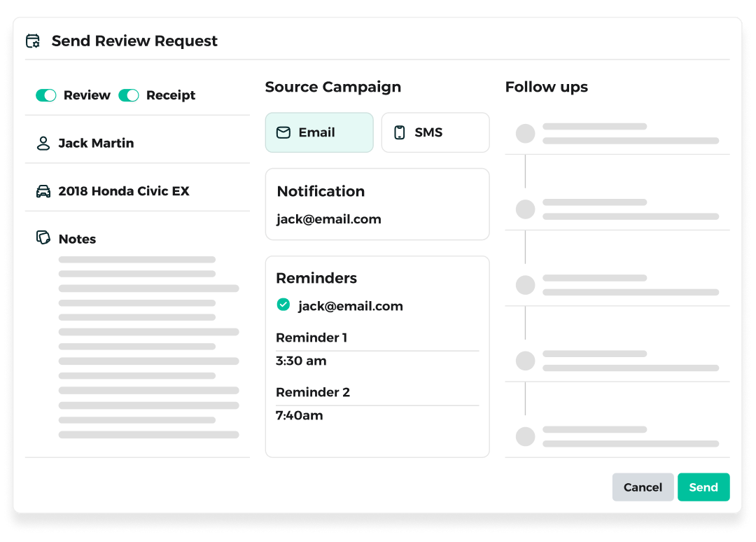Click the first follow-up timeline circle
This screenshot has height=542, width=756.
tap(526, 134)
